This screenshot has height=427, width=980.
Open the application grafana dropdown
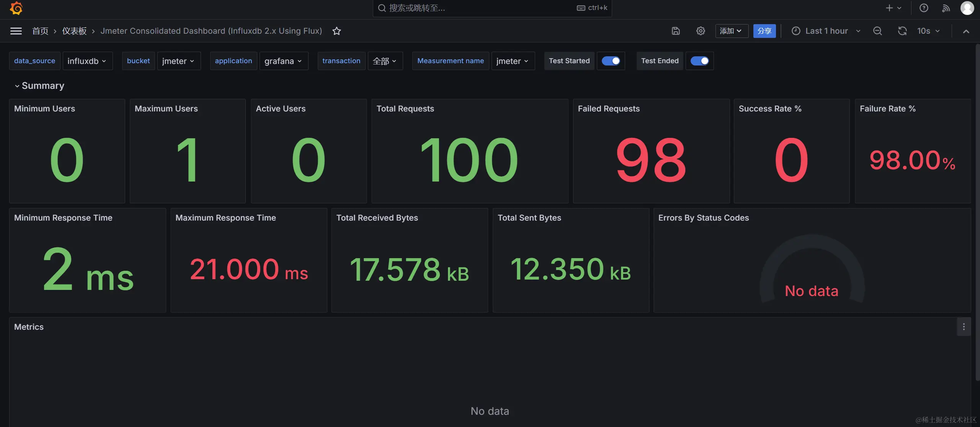283,61
